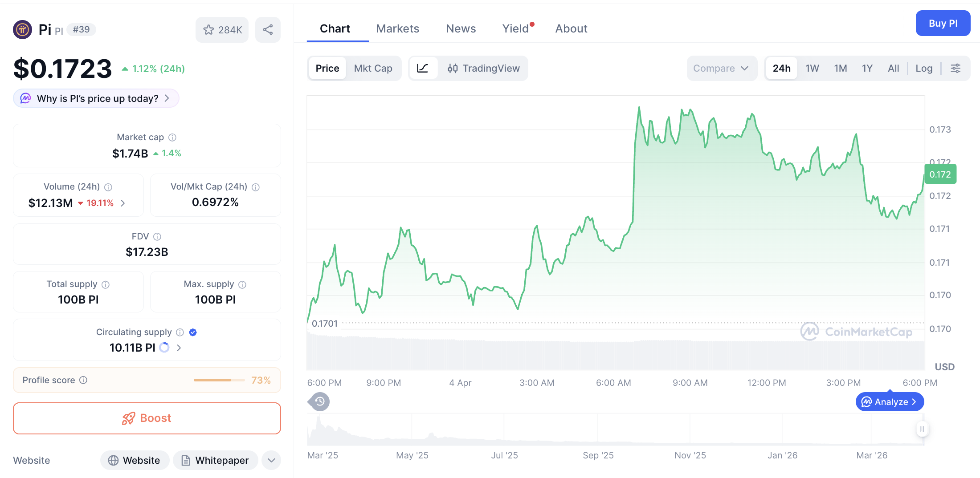
Task: Click the Buy PI button
Action: click(943, 23)
